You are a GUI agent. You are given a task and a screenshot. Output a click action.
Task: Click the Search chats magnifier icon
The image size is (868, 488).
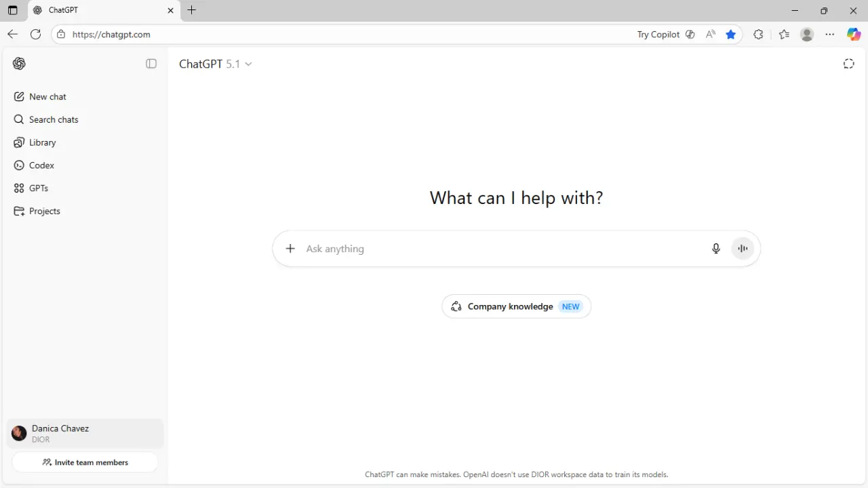coord(19,119)
